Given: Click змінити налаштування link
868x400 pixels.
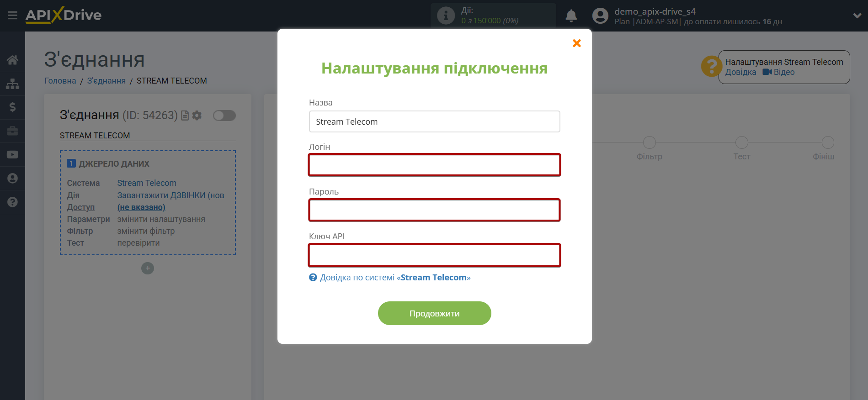Looking at the screenshot, I should 161,219.
